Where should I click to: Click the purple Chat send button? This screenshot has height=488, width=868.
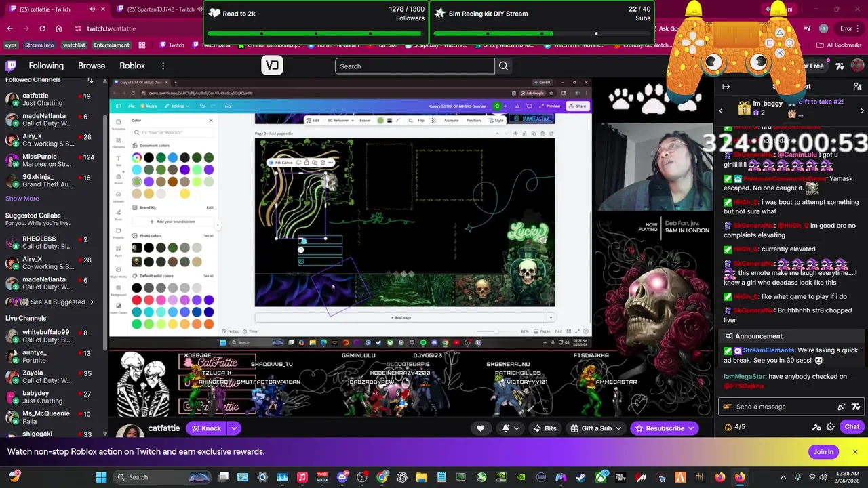point(852,427)
